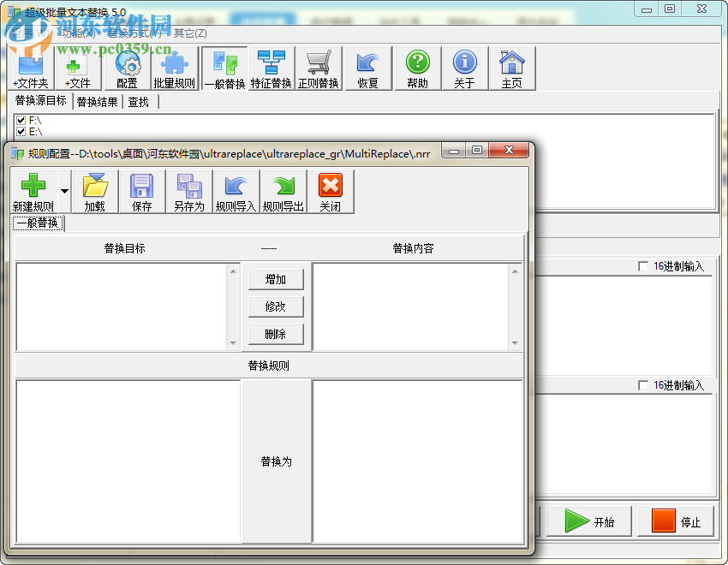Image resolution: width=728 pixels, height=565 pixels.
Task: Select the 一般替换 (general replace) toolbar icon
Action: (x=224, y=68)
